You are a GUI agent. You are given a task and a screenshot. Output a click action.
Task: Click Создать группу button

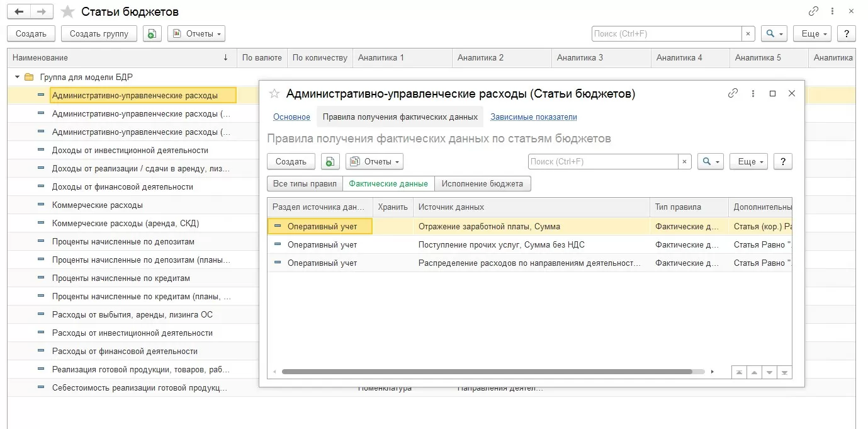point(99,33)
